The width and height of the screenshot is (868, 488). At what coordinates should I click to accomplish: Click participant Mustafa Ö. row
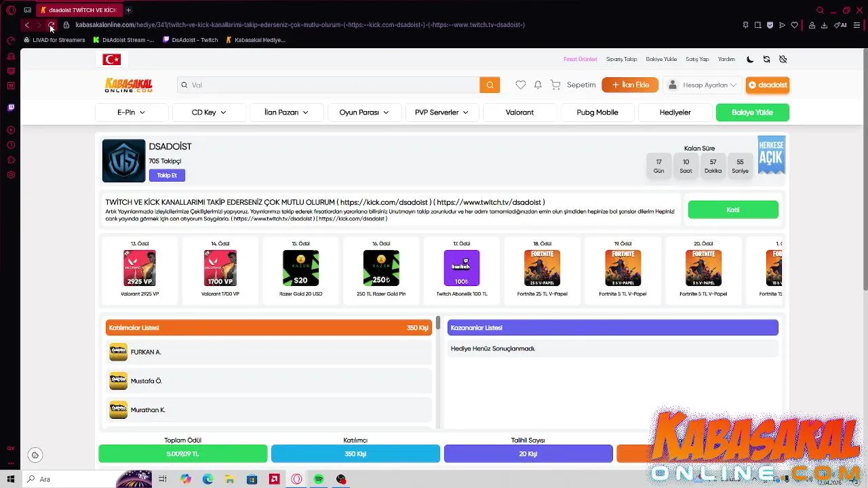click(x=269, y=381)
